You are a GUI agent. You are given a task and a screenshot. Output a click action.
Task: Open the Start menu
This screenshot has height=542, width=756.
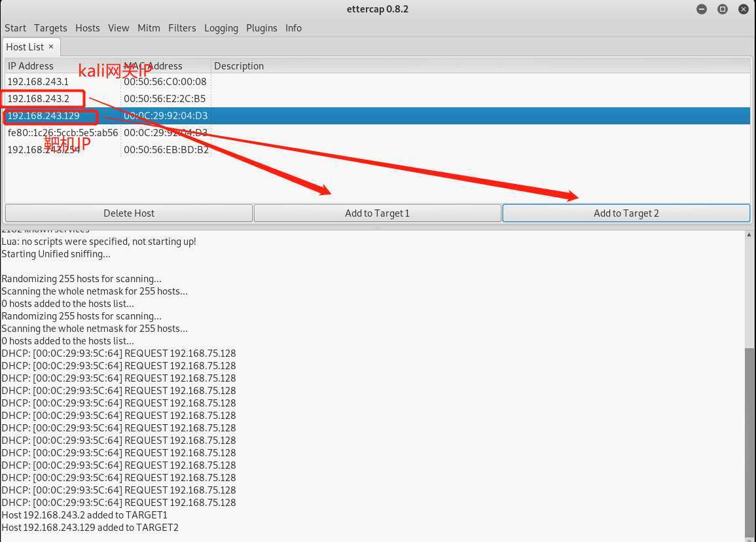pyautogui.click(x=16, y=28)
